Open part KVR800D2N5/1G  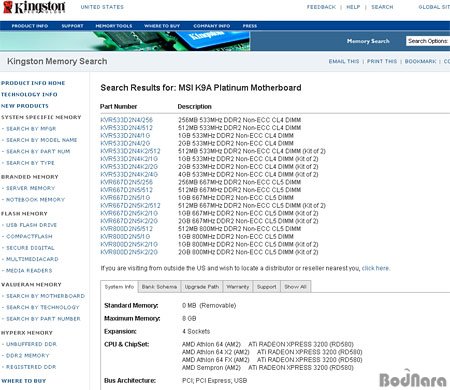pyautogui.click(x=125, y=237)
